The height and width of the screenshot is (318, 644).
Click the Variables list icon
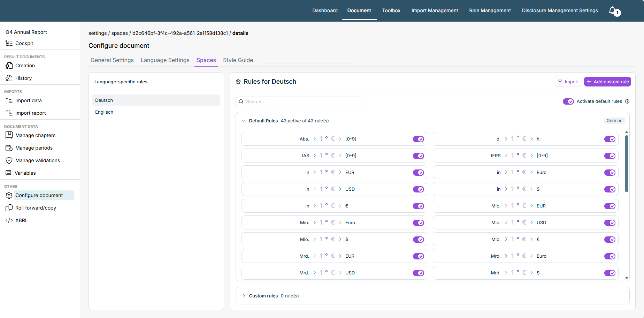click(8, 173)
